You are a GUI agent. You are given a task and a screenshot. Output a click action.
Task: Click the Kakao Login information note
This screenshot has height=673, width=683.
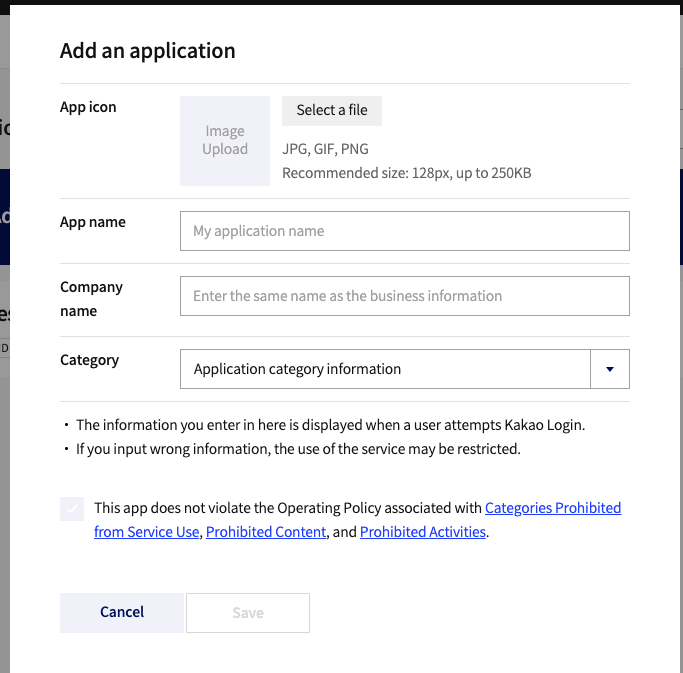tap(330, 425)
